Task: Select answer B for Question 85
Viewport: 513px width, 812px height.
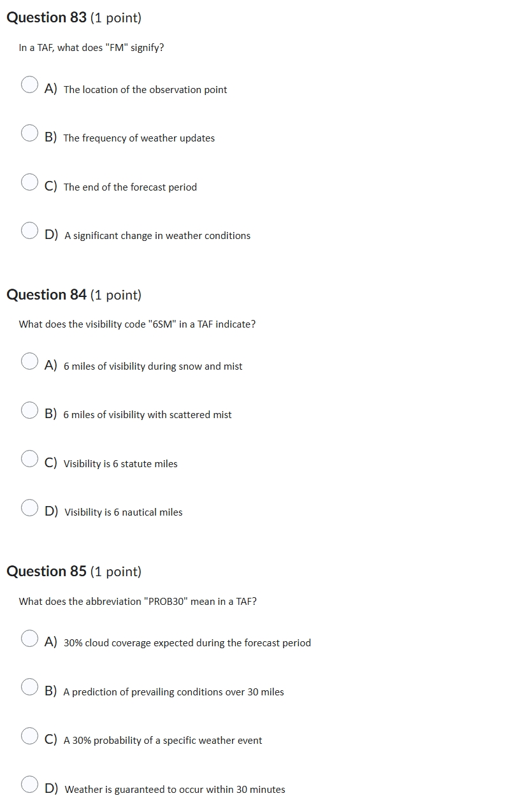Action: point(29,686)
